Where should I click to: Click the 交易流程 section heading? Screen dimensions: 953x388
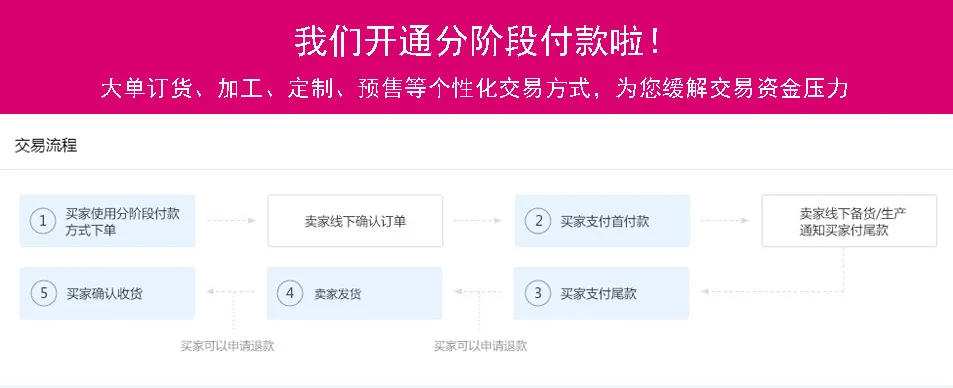point(46,146)
